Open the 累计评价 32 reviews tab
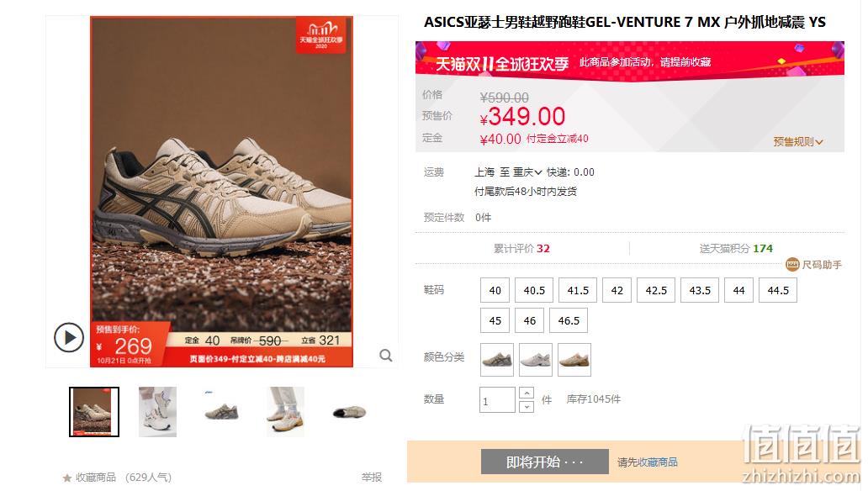This screenshot has height=491, width=868. (x=521, y=249)
